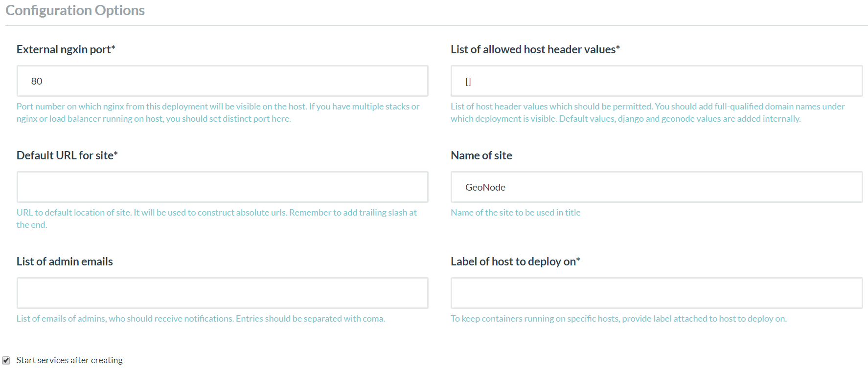Click the host header values help description
The height and width of the screenshot is (370, 868).
(x=647, y=112)
